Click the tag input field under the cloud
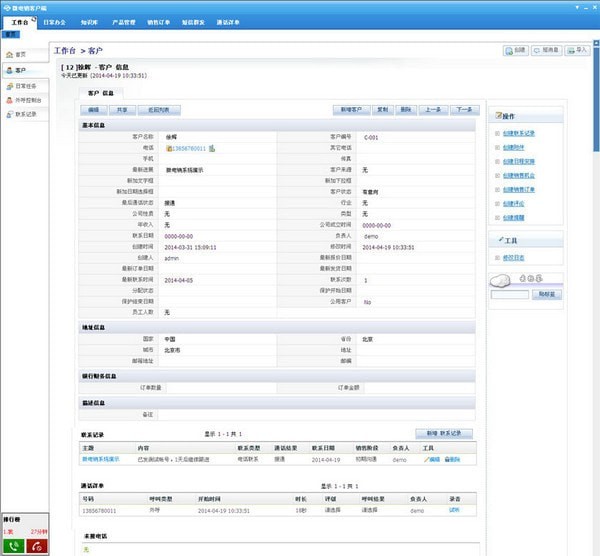The height and width of the screenshot is (556, 600). [510, 295]
